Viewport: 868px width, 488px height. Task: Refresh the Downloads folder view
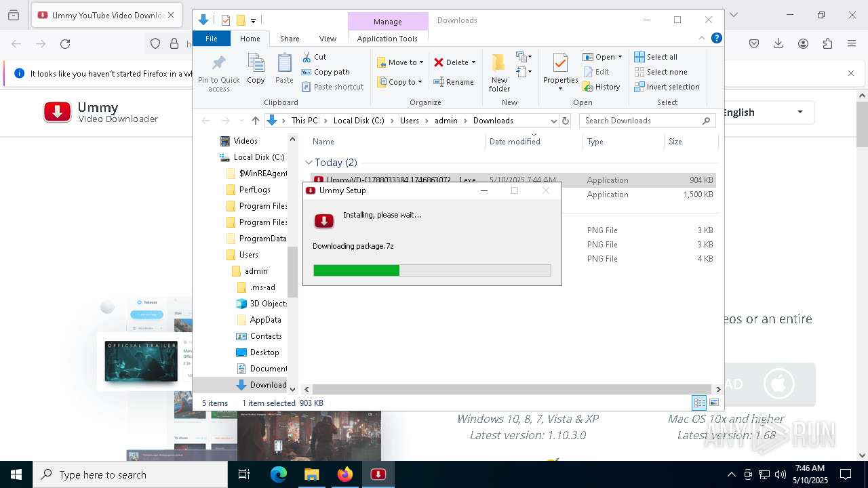pyautogui.click(x=566, y=121)
